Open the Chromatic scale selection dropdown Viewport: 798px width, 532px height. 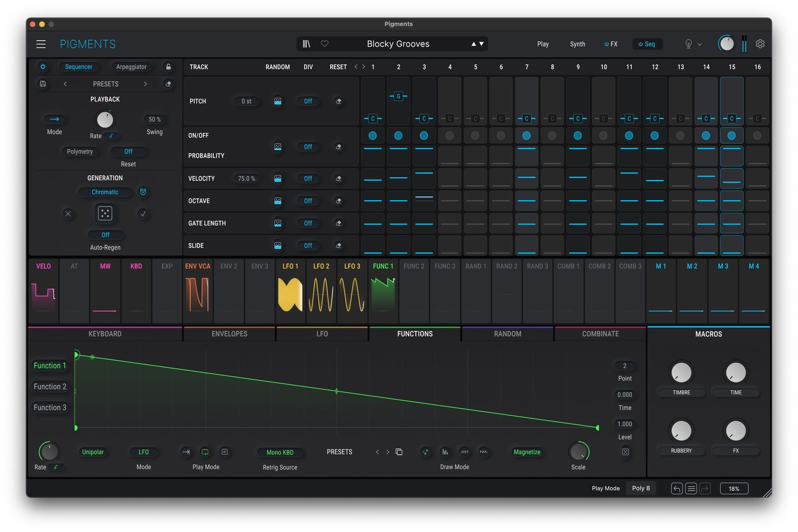[x=105, y=192]
